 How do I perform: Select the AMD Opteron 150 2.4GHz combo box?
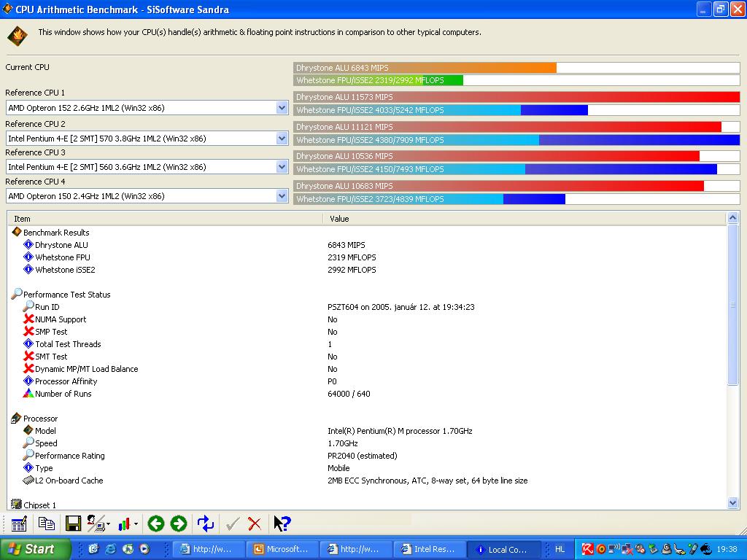pyautogui.click(x=147, y=195)
